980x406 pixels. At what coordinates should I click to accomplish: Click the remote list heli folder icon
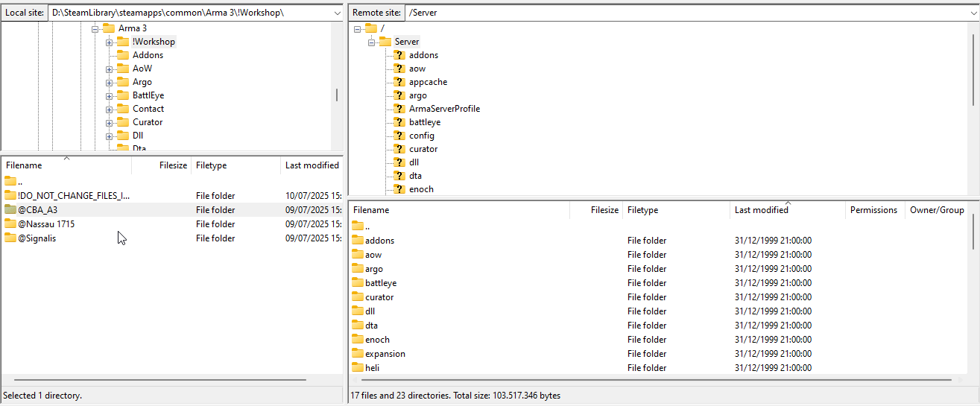[357, 368]
